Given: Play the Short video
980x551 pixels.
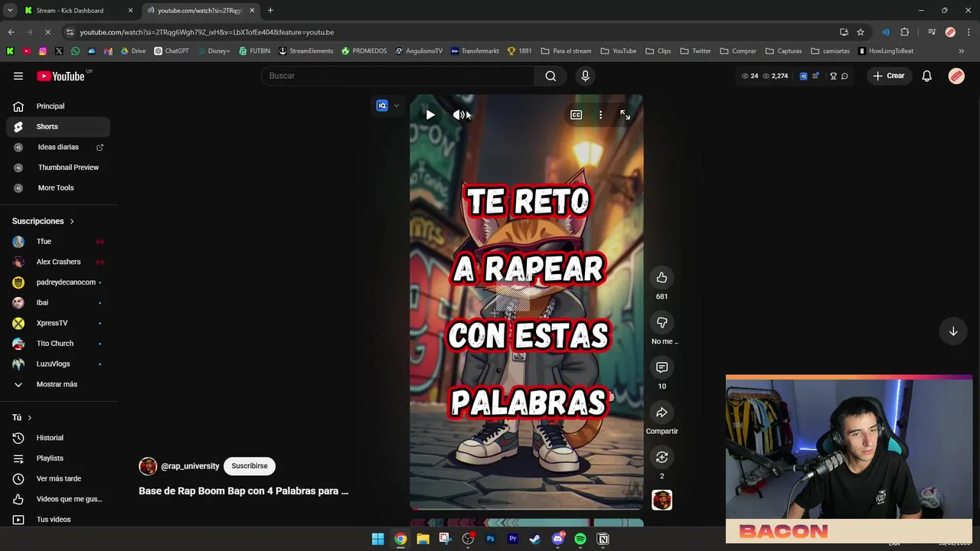Looking at the screenshot, I should (x=430, y=115).
